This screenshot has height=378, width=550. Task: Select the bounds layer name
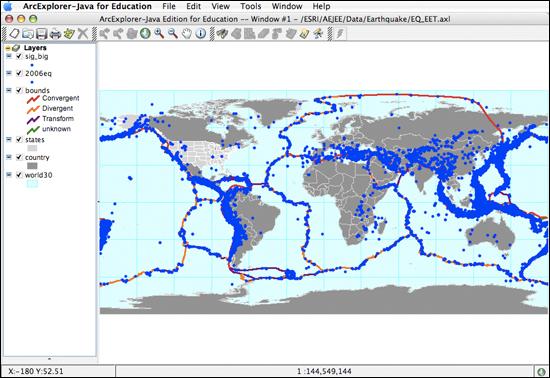tap(37, 90)
